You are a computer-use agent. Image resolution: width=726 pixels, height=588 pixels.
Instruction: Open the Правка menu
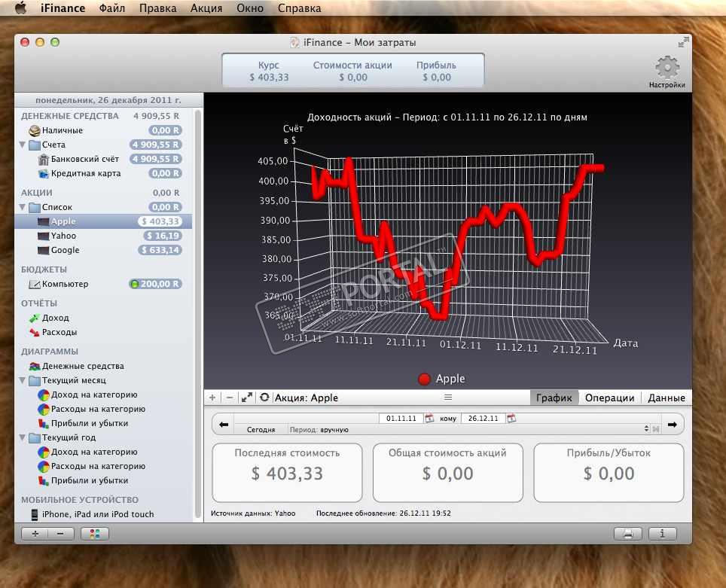coord(157,8)
